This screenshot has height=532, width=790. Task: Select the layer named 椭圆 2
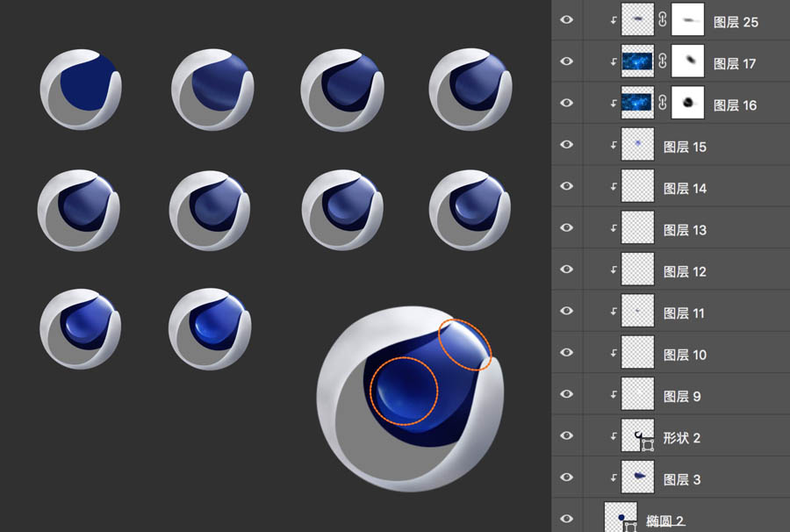665,521
